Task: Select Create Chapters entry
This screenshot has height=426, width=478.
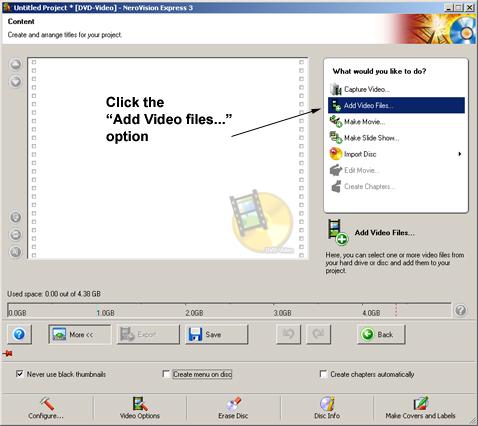Action: (x=369, y=187)
